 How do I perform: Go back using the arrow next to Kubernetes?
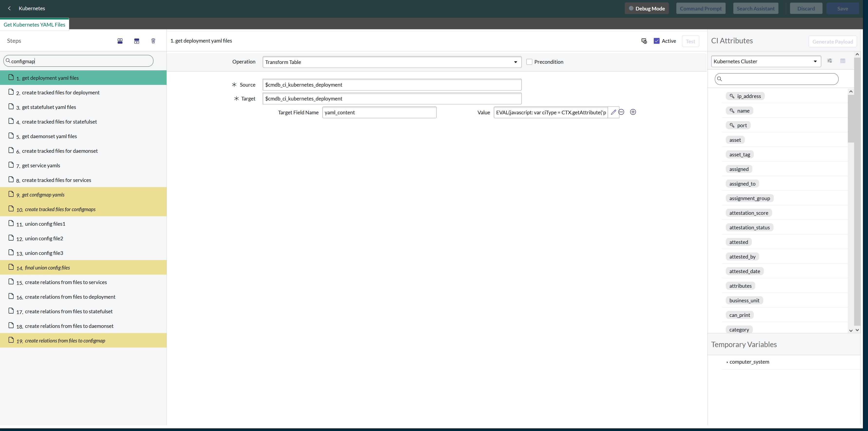point(9,9)
